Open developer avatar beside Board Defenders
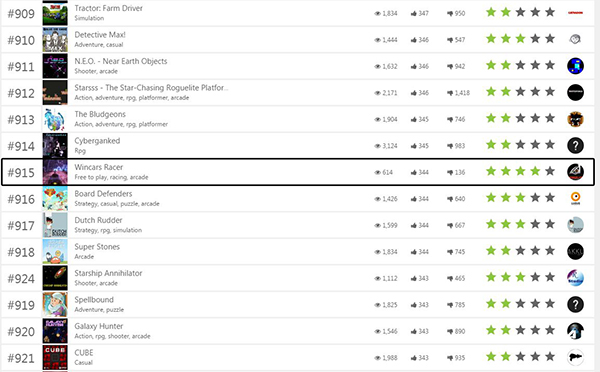This screenshot has height=372, width=600. point(575,198)
